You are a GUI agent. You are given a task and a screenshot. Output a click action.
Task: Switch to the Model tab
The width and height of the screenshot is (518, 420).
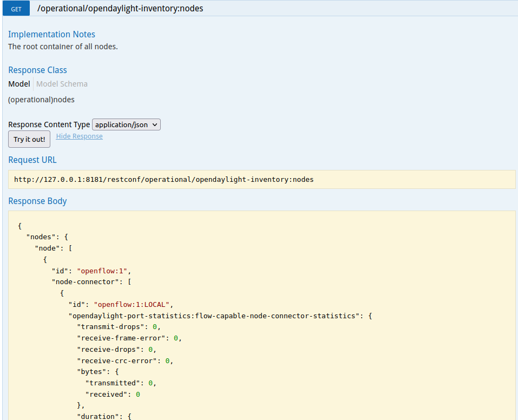(19, 84)
